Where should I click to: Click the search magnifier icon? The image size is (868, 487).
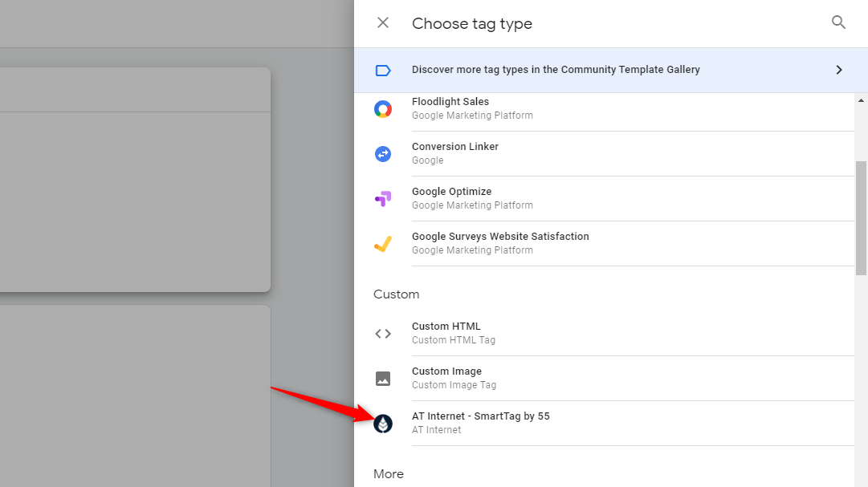[838, 22]
